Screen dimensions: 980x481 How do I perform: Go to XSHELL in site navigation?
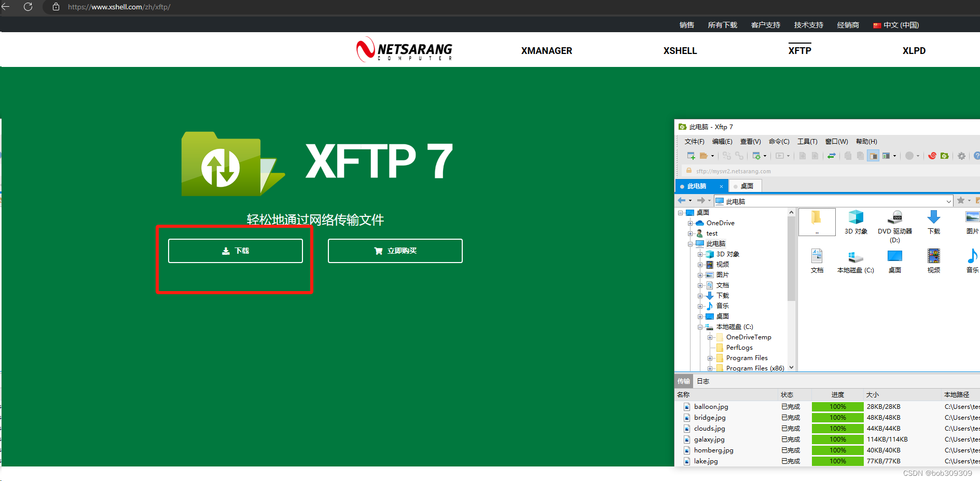[680, 51]
